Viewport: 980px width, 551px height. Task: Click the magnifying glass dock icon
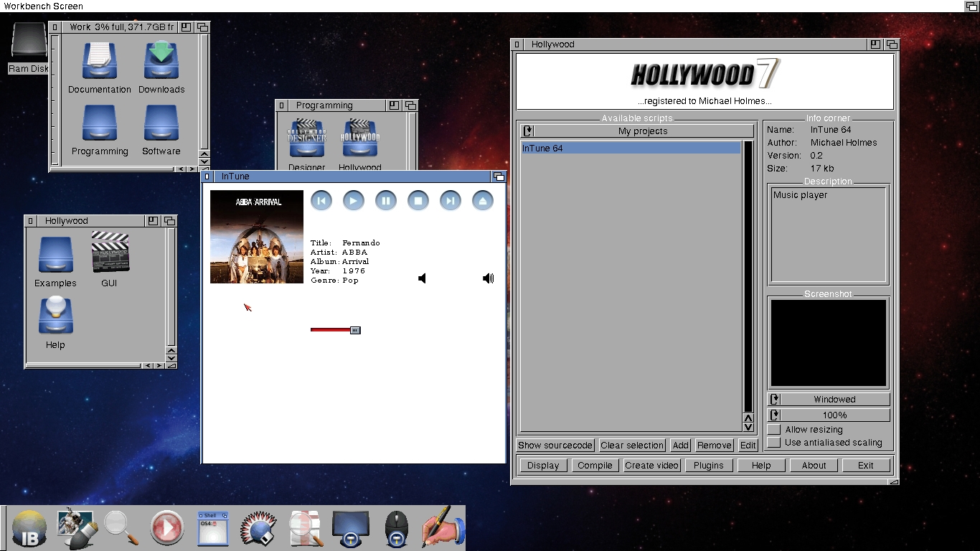click(x=121, y=529)
